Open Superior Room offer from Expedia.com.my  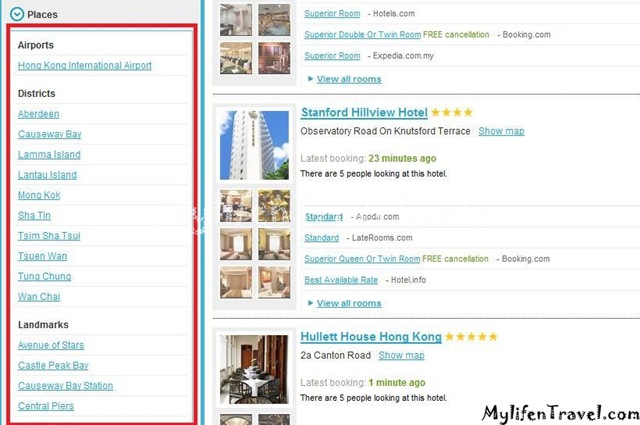pyautogui.click(x=332, y=56)
